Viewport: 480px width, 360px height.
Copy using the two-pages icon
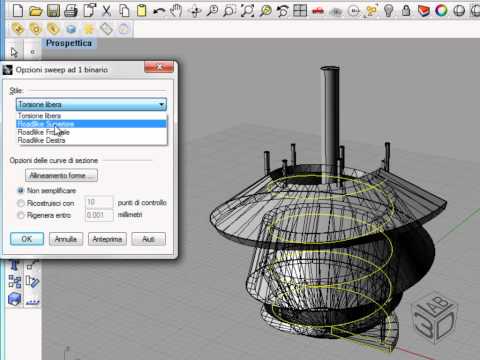pos(124,11)
